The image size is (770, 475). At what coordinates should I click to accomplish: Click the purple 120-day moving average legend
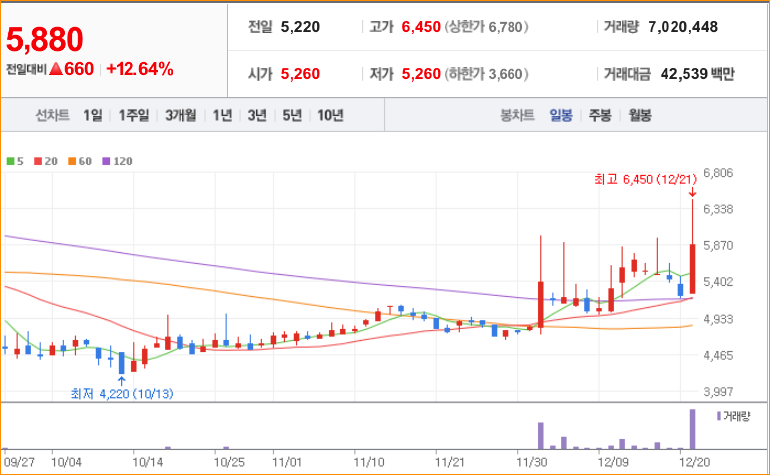[117, 161]
